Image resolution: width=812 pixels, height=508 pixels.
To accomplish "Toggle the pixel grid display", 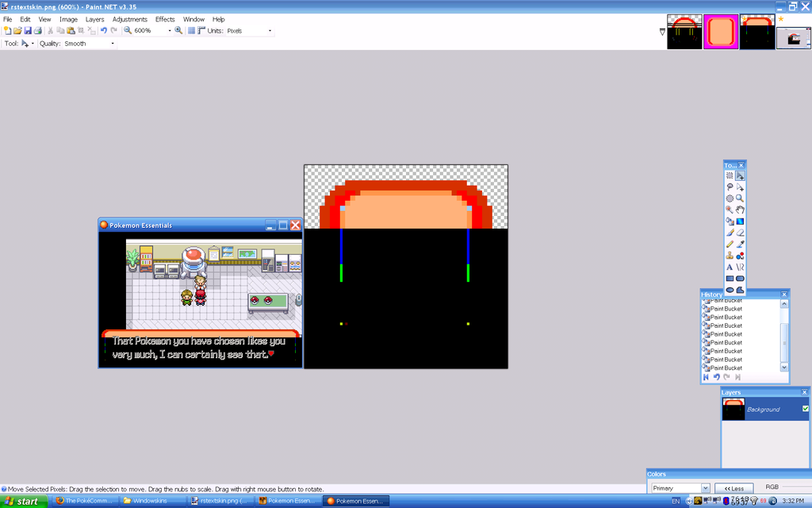I will (x=191, y=31).
